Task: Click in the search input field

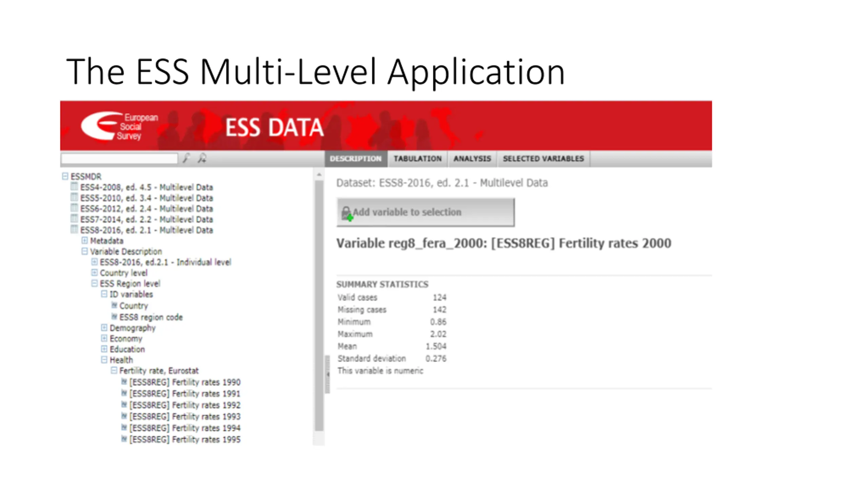Action: pyautogui.click(x=119, y=158)
